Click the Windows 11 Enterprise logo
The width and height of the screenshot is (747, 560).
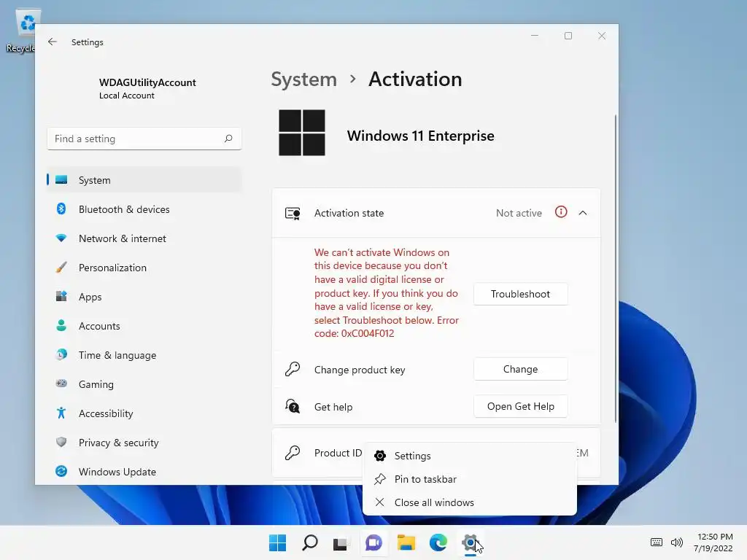(302, 133)
